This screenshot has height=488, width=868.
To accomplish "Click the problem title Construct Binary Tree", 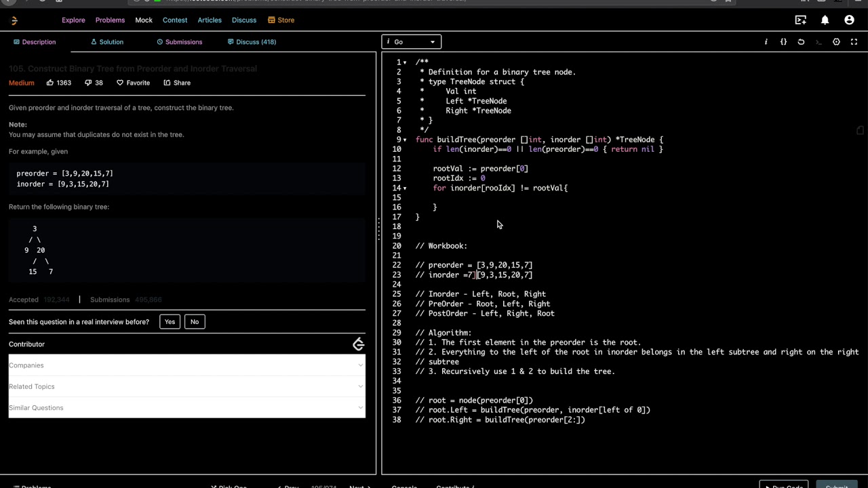I will click(x=133, y=68).
